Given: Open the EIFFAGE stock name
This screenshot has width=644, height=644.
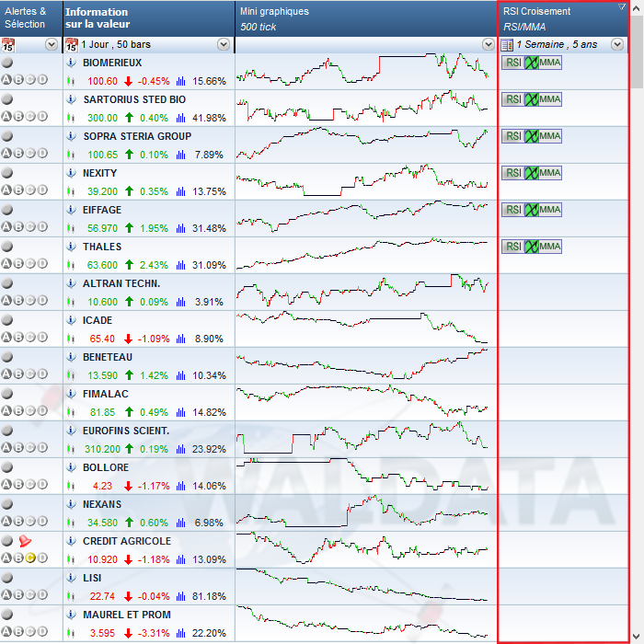Looking at the screenshot, I should [x=102, y=210].
